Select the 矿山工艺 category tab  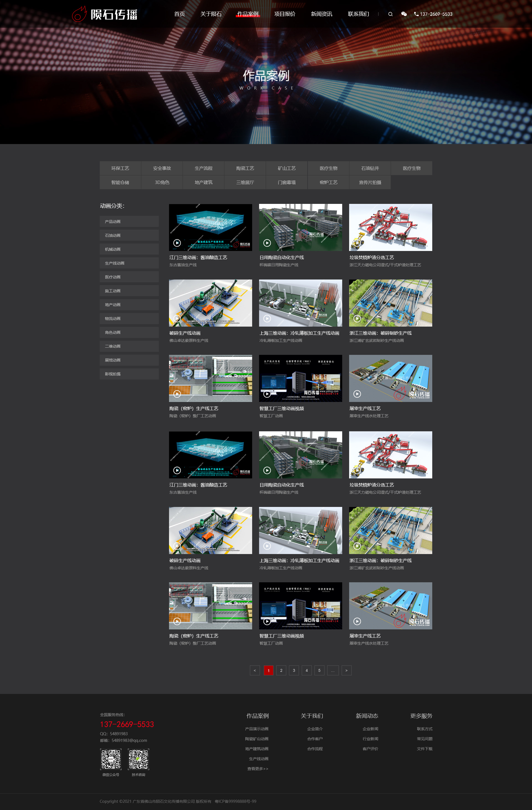[x=287, y=168]
